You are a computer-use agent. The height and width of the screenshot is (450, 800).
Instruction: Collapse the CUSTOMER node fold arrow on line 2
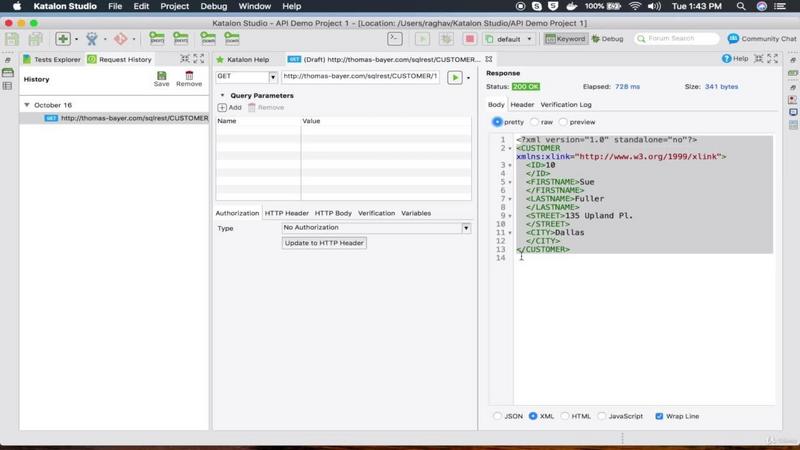point(510,148)
